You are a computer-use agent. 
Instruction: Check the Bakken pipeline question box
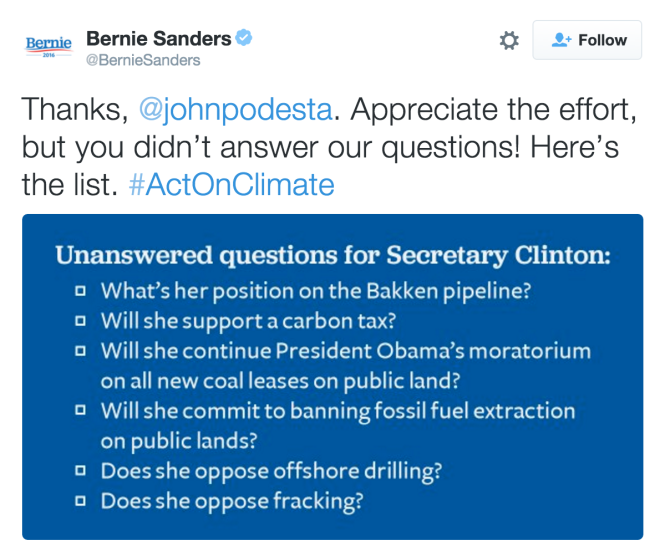point(80,292)
